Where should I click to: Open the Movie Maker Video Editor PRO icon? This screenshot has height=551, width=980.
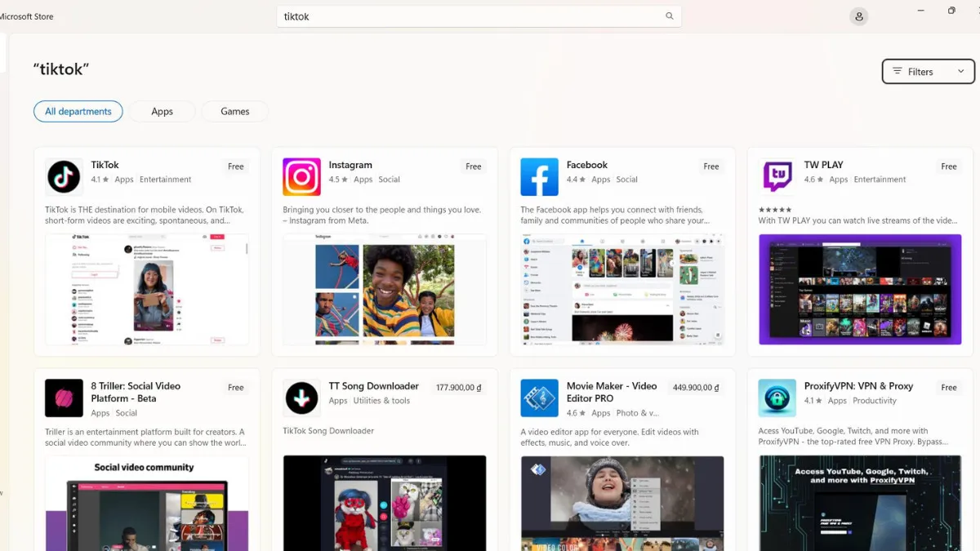click(x=539, y=398)
